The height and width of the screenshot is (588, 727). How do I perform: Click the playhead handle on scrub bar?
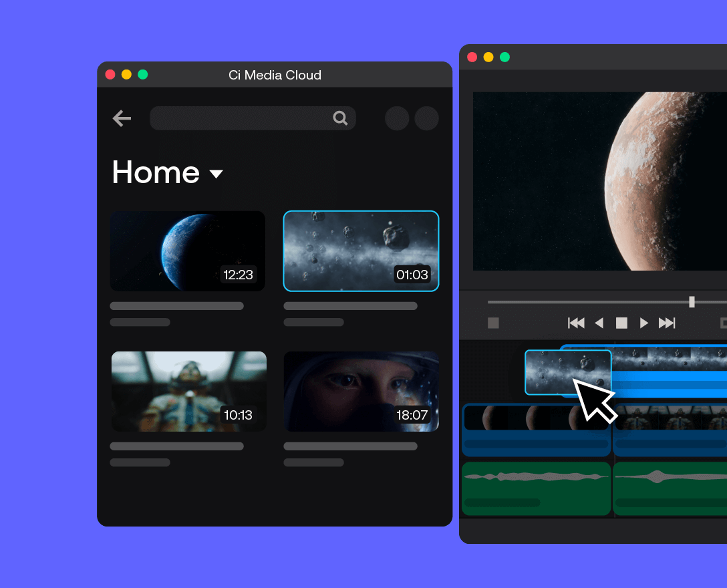pos(692,302)
